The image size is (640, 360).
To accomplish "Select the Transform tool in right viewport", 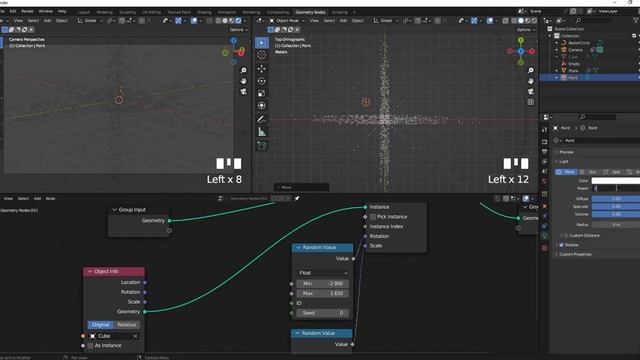I will (262, 105).
